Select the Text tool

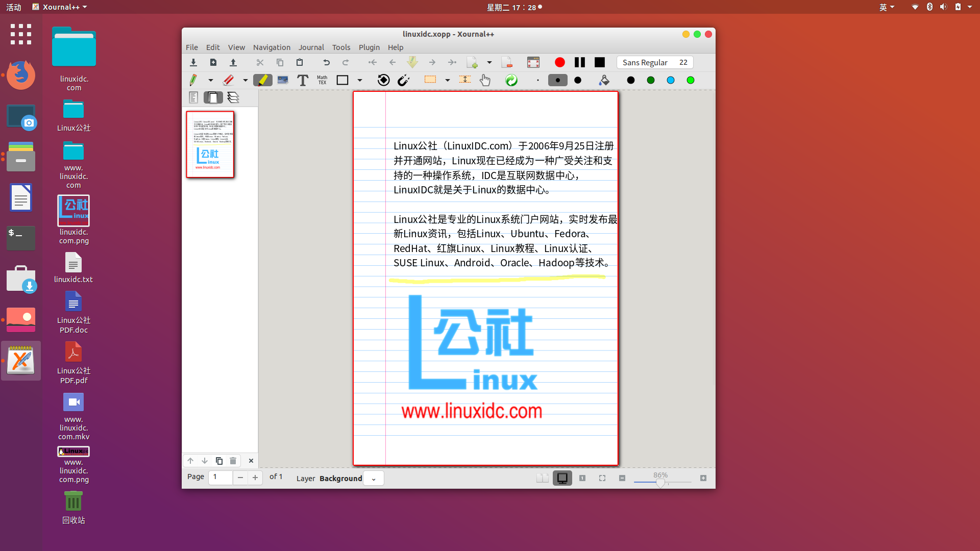[303, 80]
